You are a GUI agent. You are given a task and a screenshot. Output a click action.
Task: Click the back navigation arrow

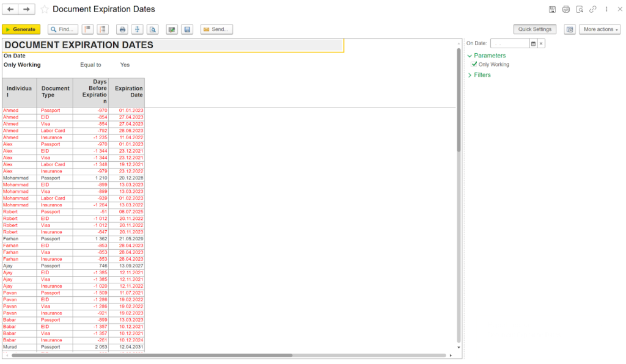pyautogui.click(x=10, y=9)
